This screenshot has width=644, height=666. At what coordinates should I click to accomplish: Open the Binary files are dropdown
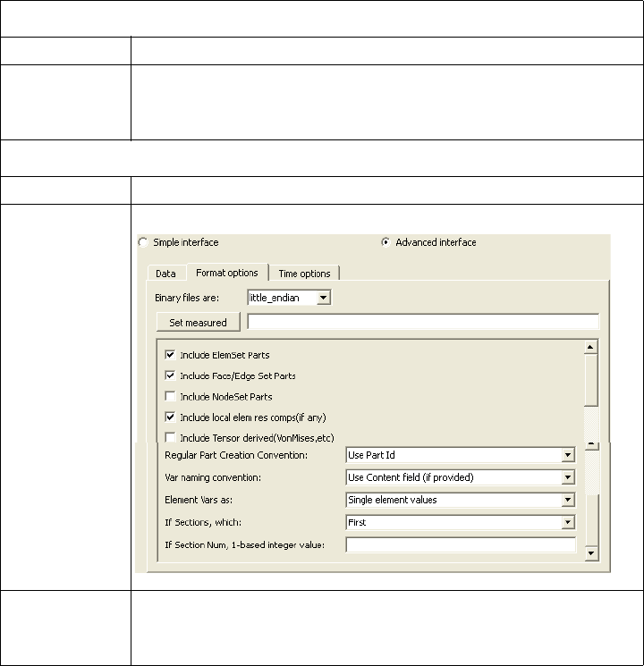pyautogui.click(x=323, y=298)
